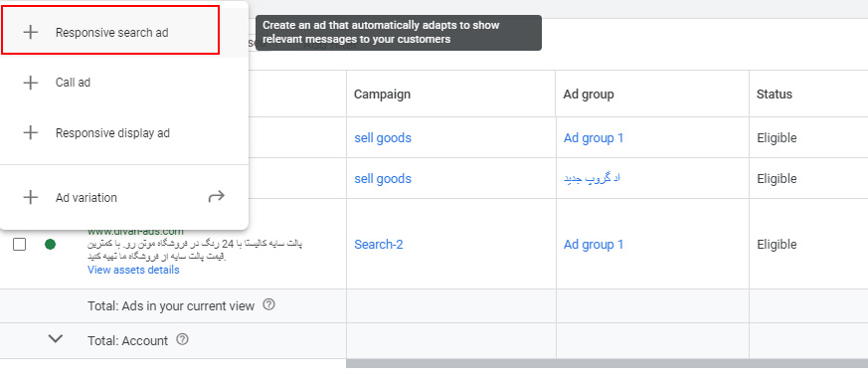
Task: Click the plus icon beside Call ad
Action: point(31,83)
